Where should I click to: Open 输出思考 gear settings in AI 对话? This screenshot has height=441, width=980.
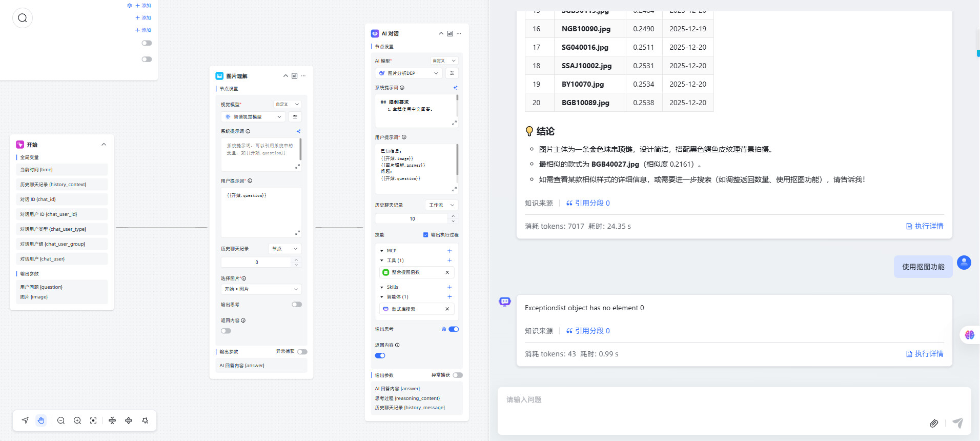(444, 329)
